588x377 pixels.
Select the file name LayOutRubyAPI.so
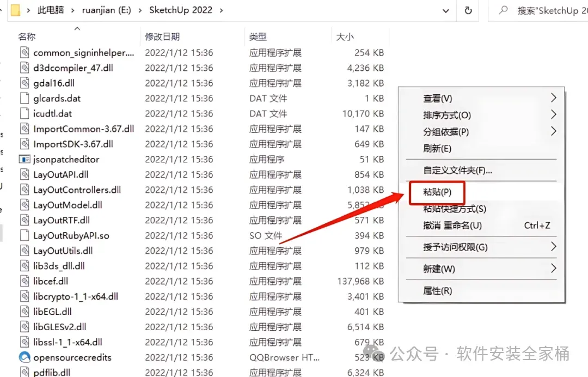tap(71, 235)
